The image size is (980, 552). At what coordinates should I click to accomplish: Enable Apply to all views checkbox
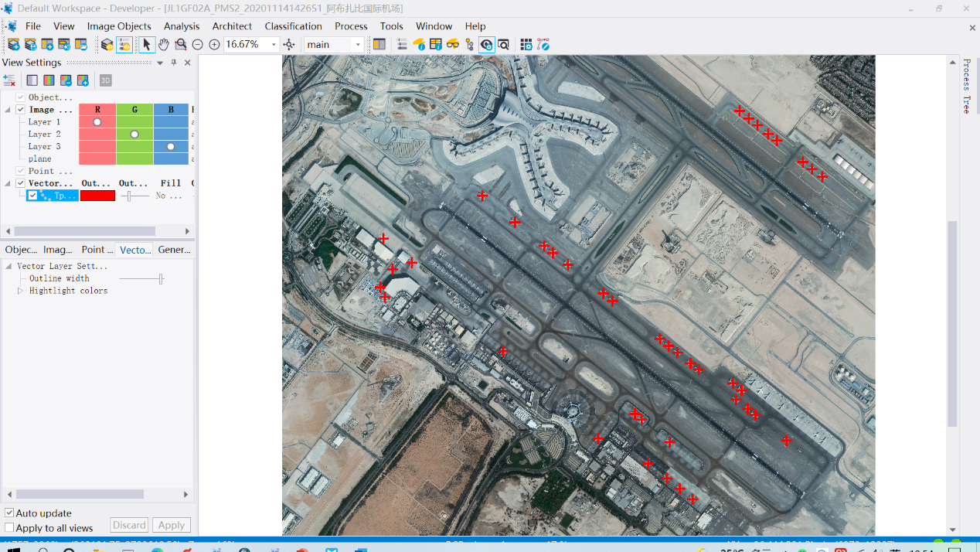[x=10, y=527]
